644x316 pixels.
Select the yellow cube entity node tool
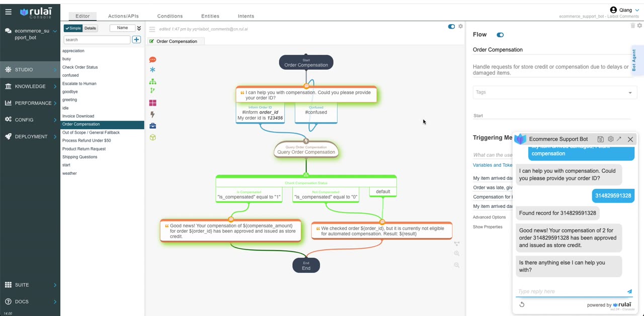(152, 137)
